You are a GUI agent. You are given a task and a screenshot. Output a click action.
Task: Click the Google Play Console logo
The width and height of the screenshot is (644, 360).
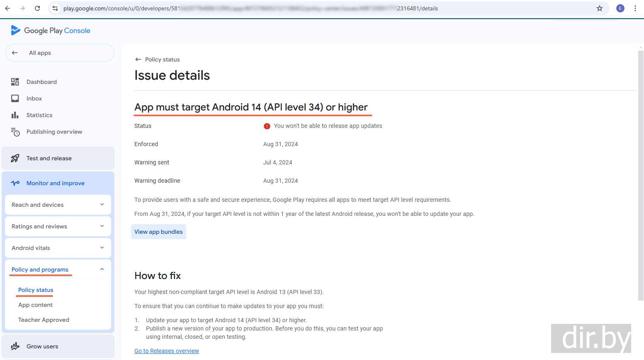pos(51,30)
